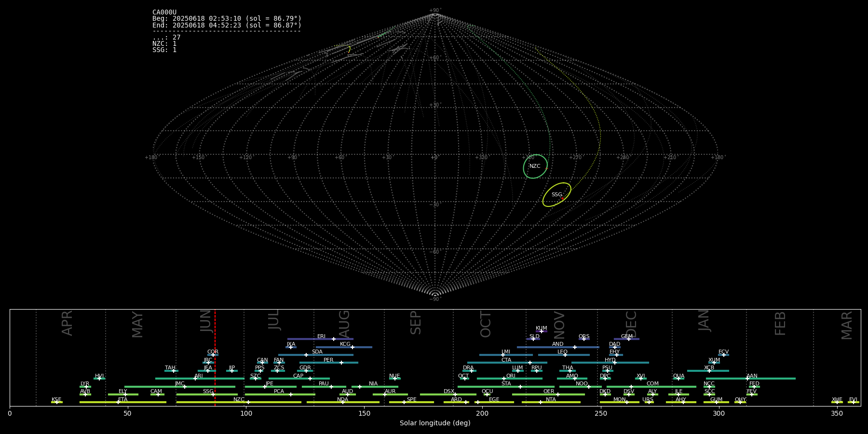This screenshot has height=434, width=868.
Task: Click the XHE shower label
Action: (837, 400)
